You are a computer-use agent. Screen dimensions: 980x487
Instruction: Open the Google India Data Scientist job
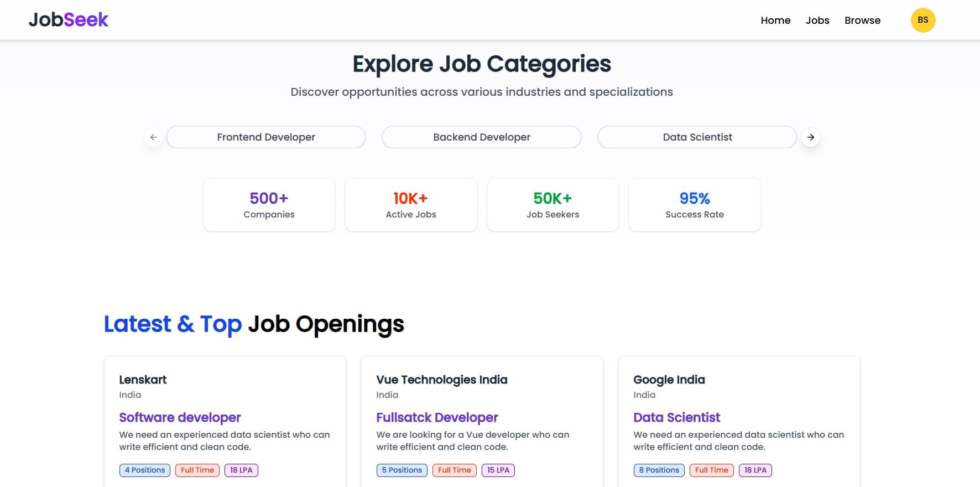[x=676, y=417]
